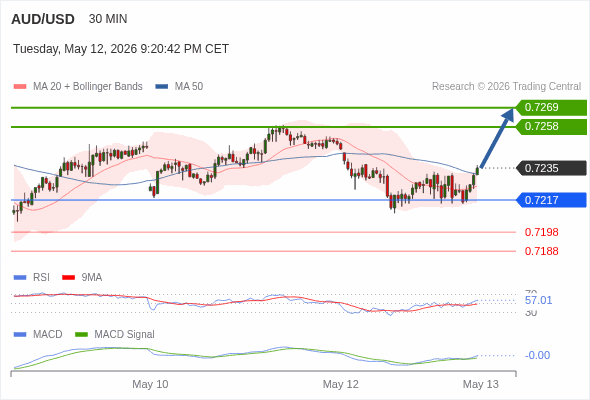Image resolution: width=590 pixels, height=400 pixels.
Task: Select the 0.7217 pivot price tag
Action: 551,200
